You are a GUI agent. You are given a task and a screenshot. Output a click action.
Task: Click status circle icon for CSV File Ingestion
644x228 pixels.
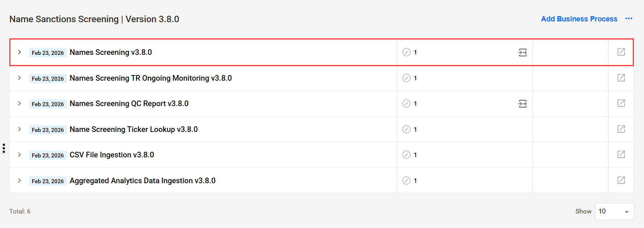pos(406,155)
